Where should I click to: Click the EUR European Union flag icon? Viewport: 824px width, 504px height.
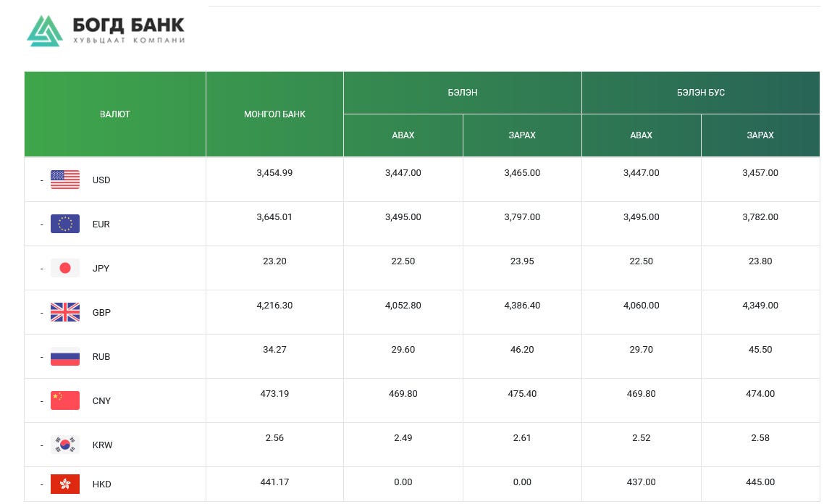tap(65, 224)
